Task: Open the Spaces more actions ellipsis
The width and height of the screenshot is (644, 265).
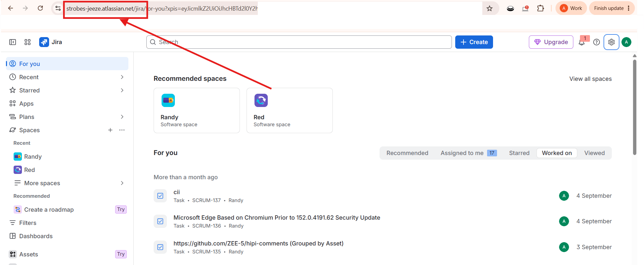Action: pos(122,130)
